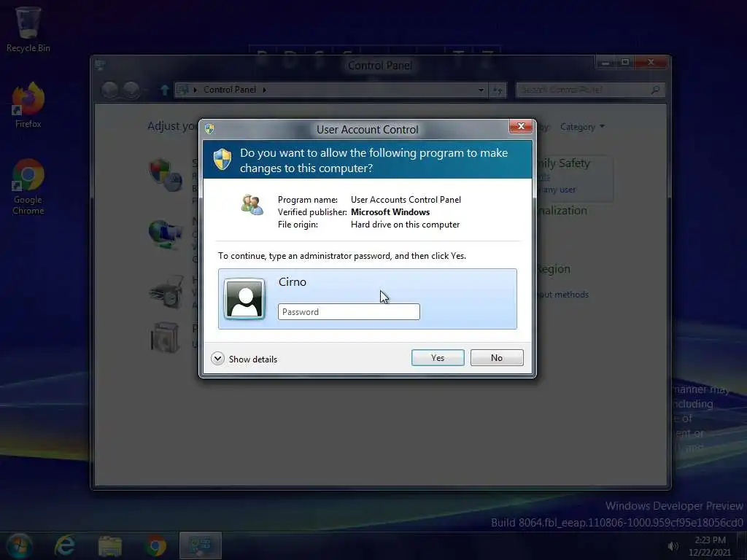Click Hardware and Sound printer icon
The width and height of the screenshot is (747, 560).
[x=166, y=291]
